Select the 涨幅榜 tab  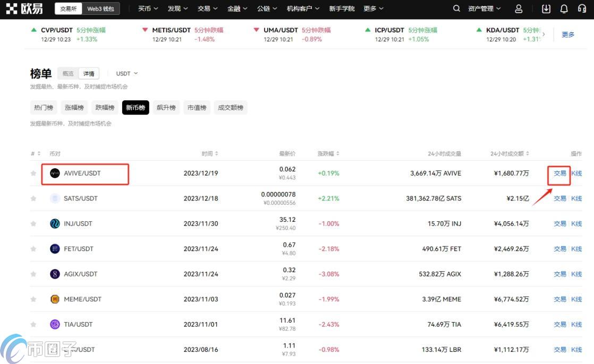point(74,108)
